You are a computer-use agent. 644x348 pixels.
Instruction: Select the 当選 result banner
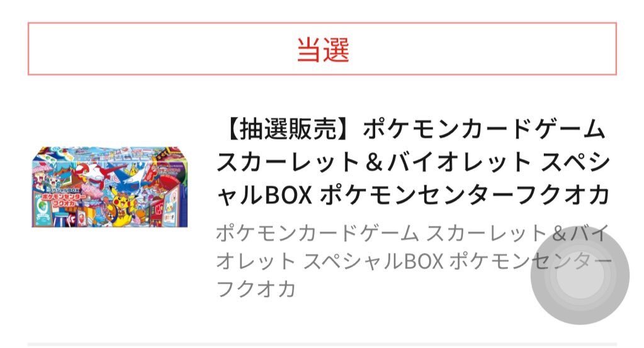coord(322,49)
